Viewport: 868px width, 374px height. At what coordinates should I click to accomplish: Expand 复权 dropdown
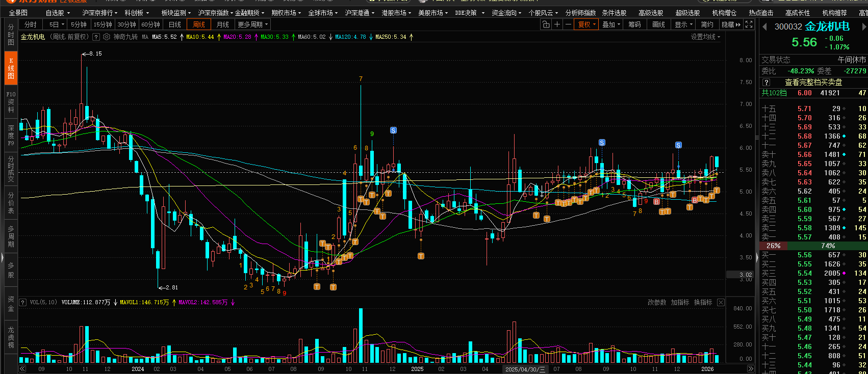(586, 24)
